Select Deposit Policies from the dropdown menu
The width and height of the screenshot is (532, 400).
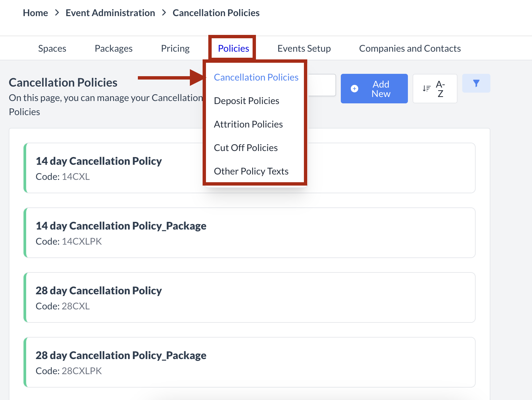(x=246, y=101)
